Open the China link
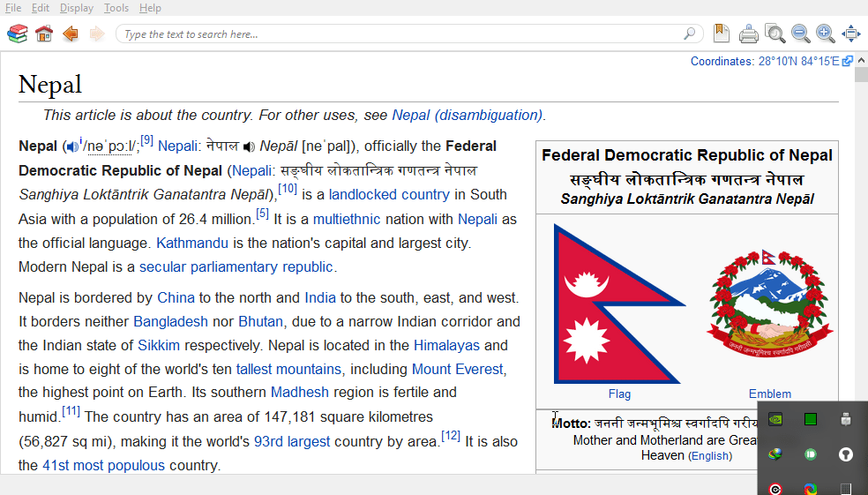The image size is (868, 495). click(x=176, y=298)
